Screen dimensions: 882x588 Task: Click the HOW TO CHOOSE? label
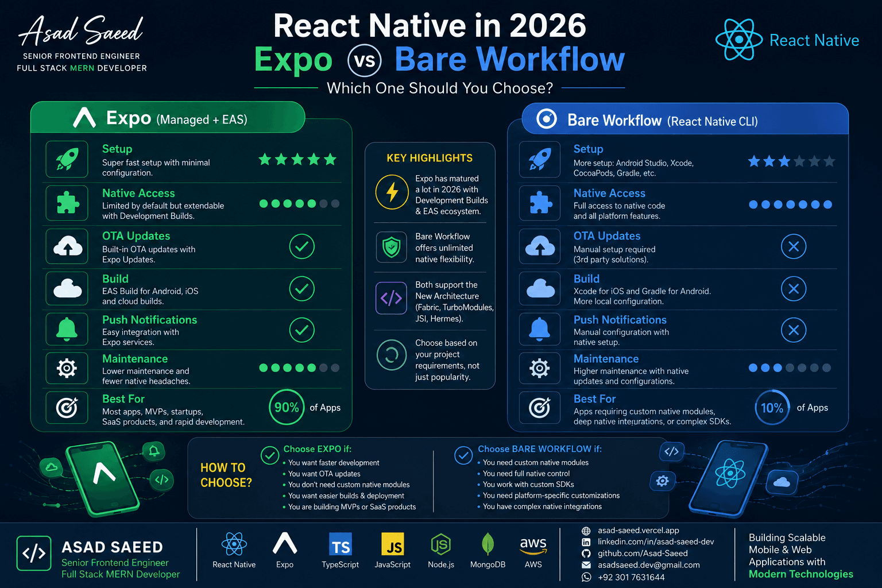226,475
